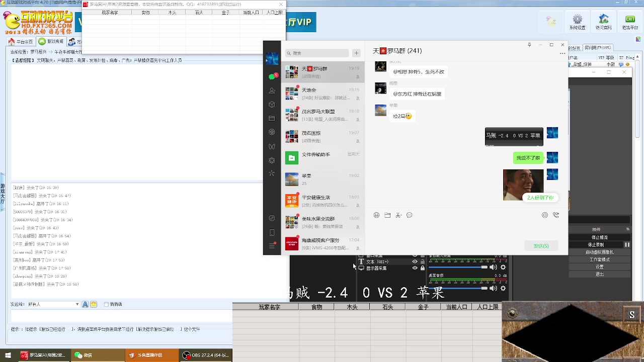Click OBS 设置 button
This screenshot has height=362, width=644.
(599, 267)
